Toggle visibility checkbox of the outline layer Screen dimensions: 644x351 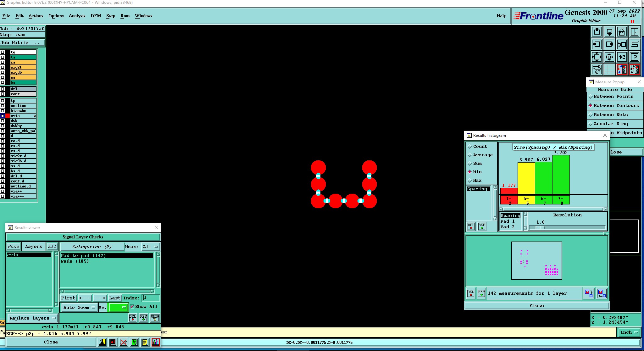3,106
